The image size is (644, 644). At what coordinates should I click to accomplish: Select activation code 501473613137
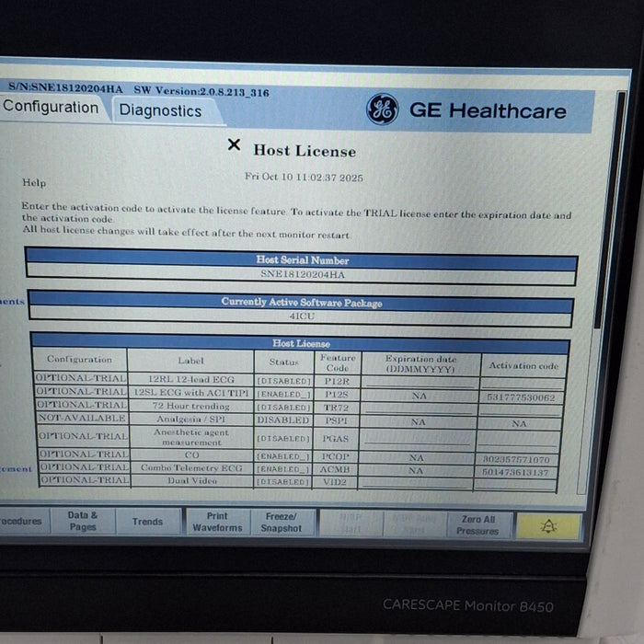tap(515, 472)
